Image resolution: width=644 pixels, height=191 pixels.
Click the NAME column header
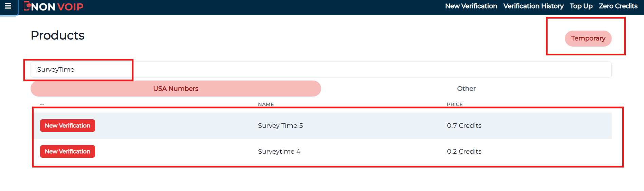tap(266, 104)
